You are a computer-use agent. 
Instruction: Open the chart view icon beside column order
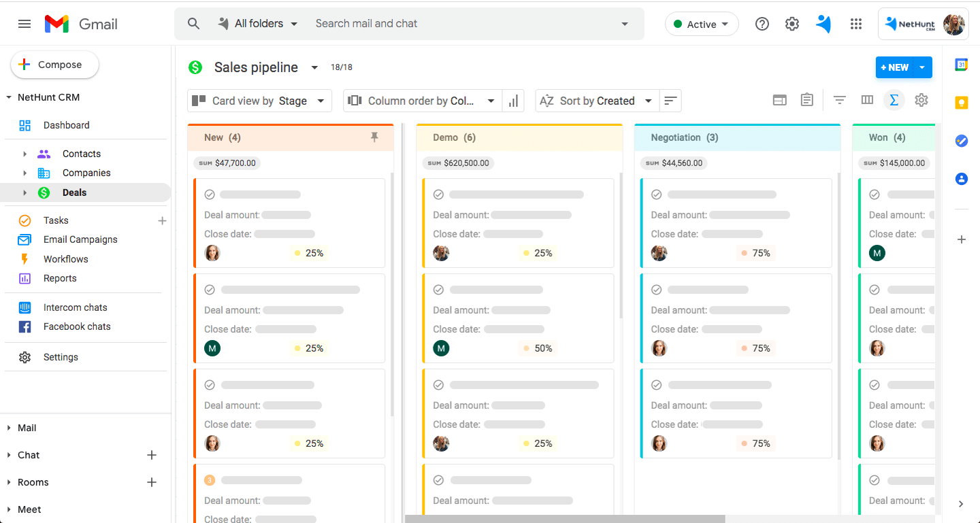coord(513,101)
